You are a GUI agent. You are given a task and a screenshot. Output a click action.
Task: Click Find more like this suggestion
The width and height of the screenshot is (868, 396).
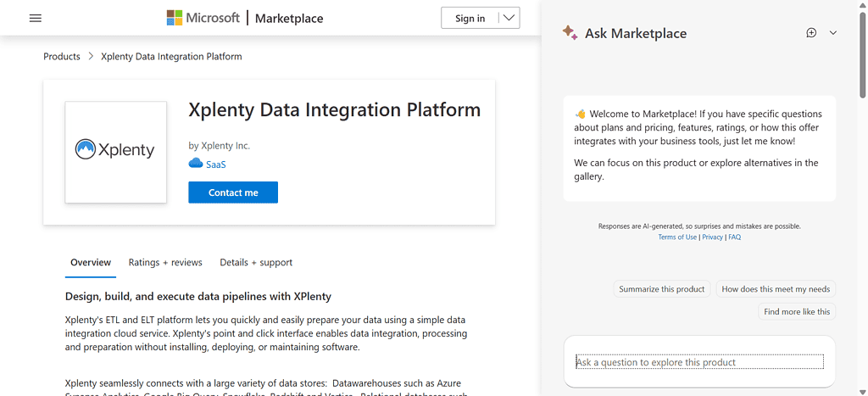797,312
